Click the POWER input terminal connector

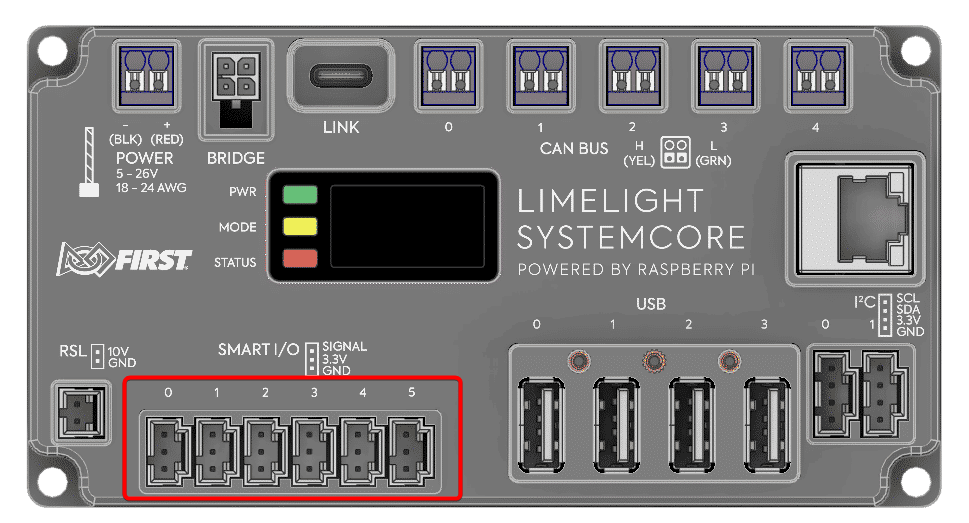pyautogui.click(x=146, y=76)
